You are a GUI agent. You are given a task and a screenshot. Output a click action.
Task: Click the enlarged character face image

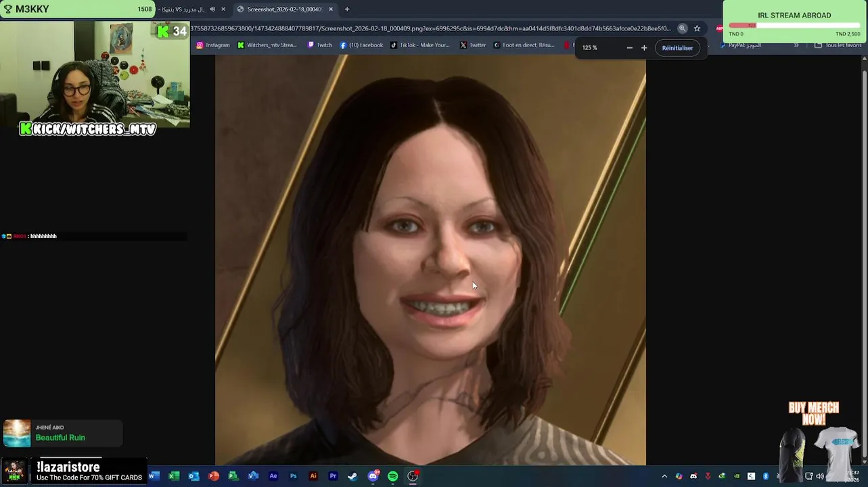click(430, 260)
